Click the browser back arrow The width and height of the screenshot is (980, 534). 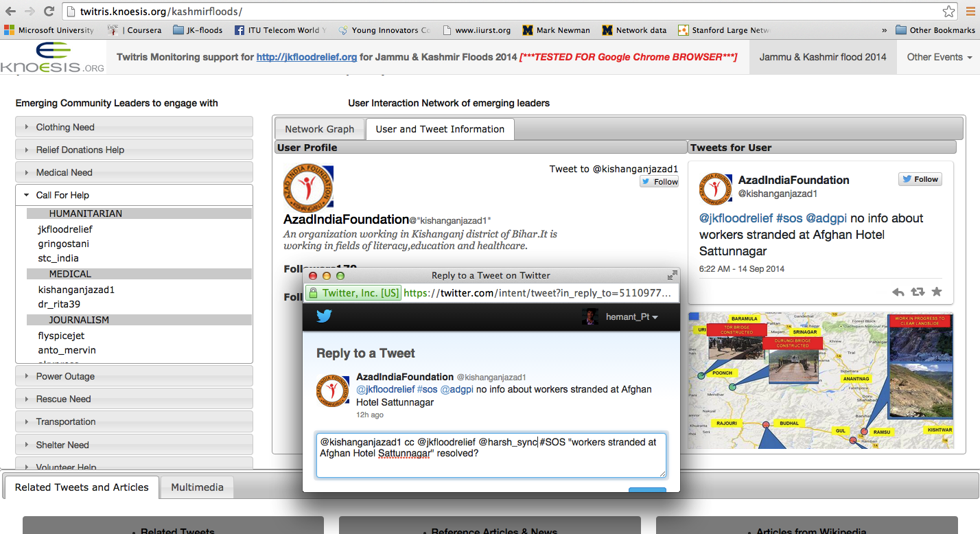11,11
